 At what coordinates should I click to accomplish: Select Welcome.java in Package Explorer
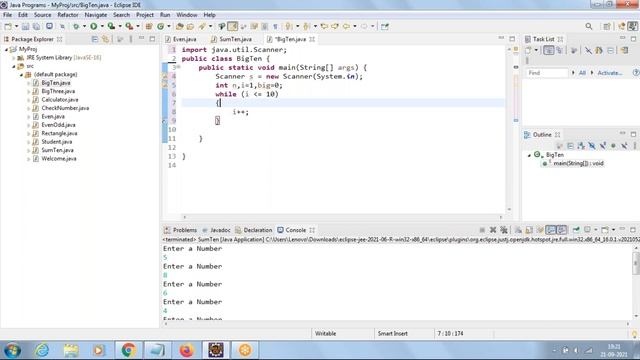[59, 159]
